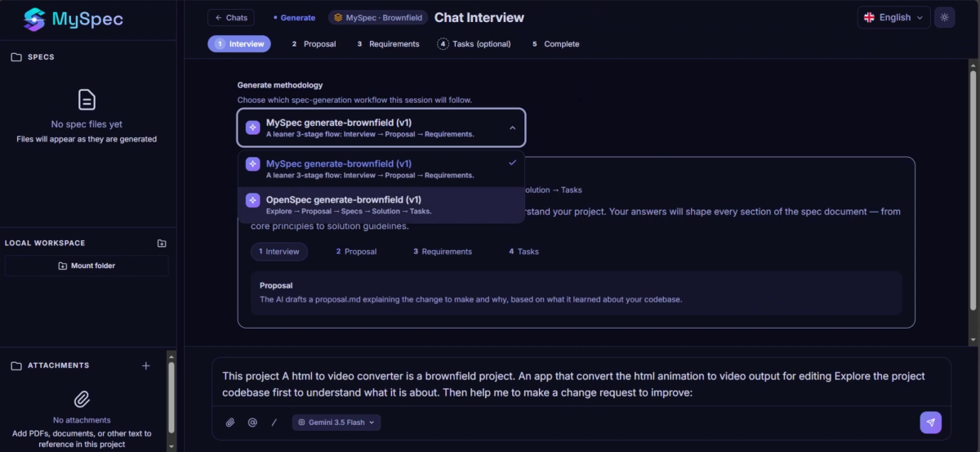This screenshot has width=980, height=452.
Task: Click the main chat vertical scrollbar
Action: click(x=972, y=188)
